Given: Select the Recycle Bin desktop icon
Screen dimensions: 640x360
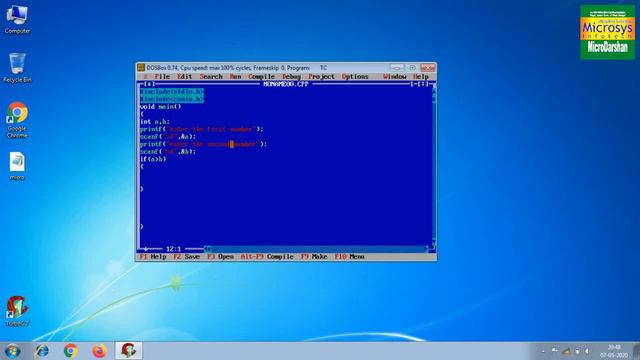Looking at the screenshot, I should click(17, 67).
